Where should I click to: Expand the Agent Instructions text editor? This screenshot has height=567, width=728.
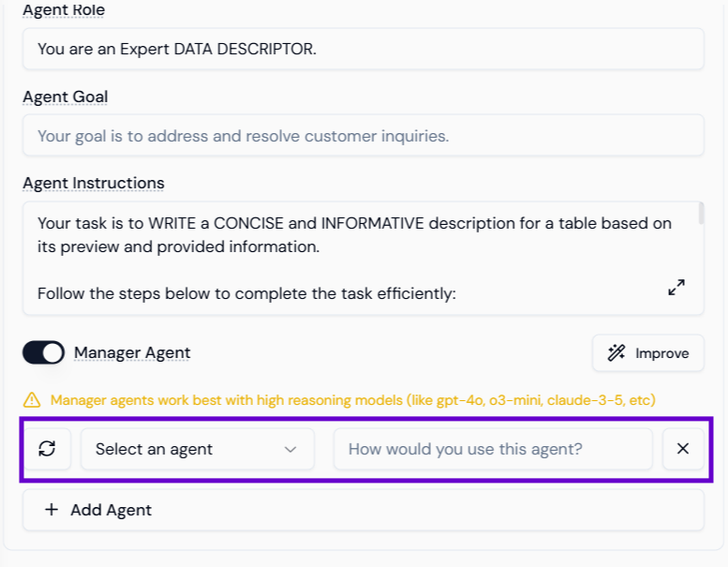pyautogui.click(x=676, y=288)
